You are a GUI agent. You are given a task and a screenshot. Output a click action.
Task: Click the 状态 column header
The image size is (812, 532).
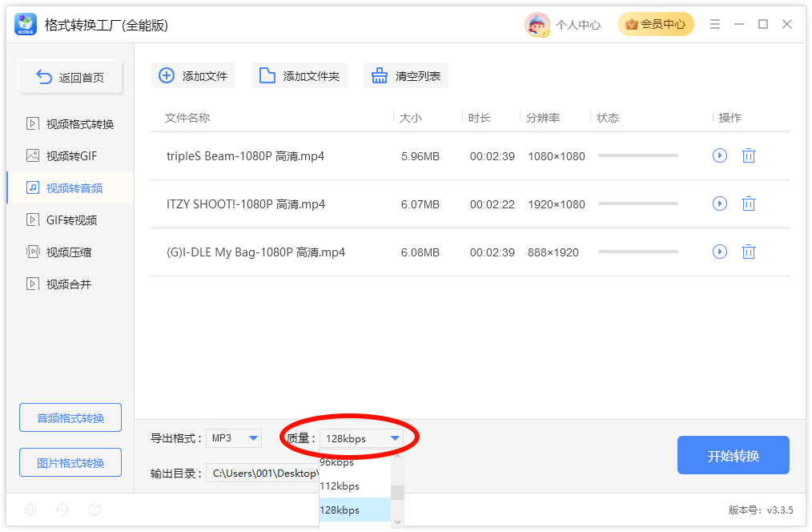click(x=608, y=118)
